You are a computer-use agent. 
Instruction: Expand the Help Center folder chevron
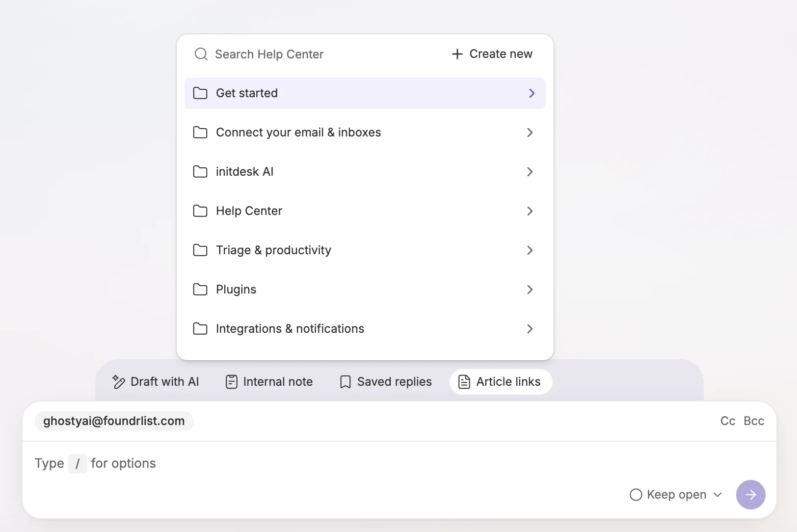530,211
